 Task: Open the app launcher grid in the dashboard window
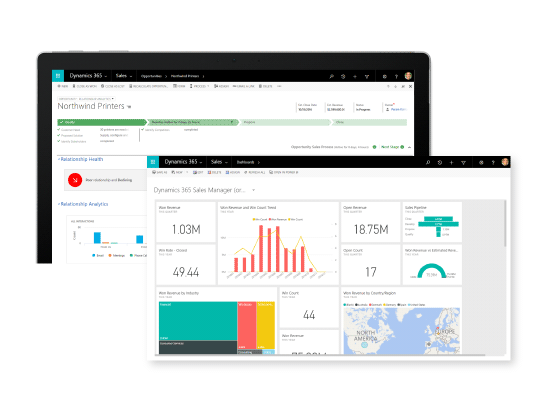pos(153,162)
